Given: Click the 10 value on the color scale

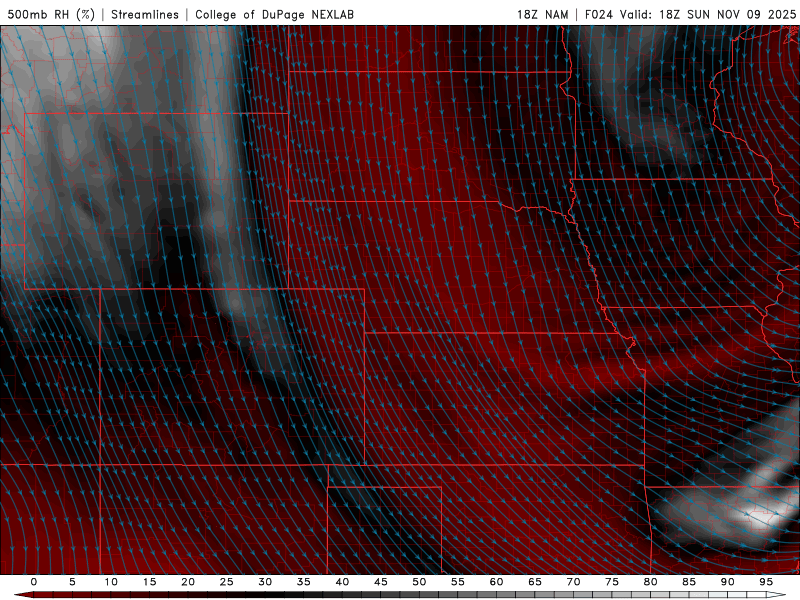Looking at the screenshot, I should [111, 582].
